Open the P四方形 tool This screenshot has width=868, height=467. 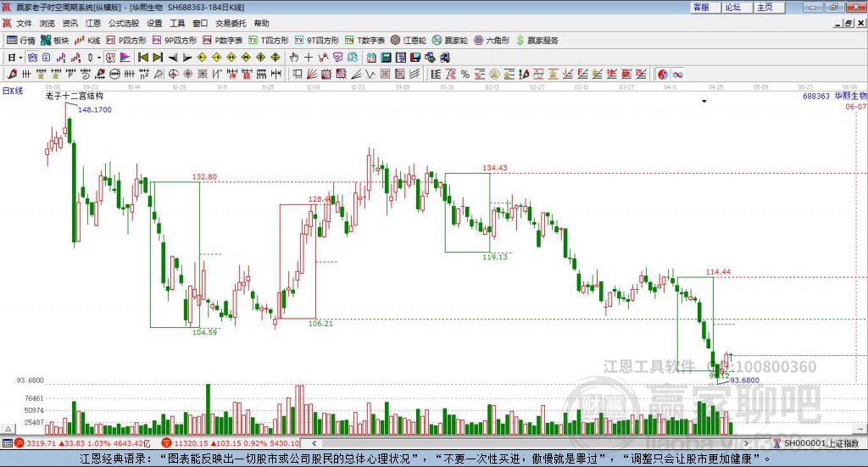click(126, 41)
